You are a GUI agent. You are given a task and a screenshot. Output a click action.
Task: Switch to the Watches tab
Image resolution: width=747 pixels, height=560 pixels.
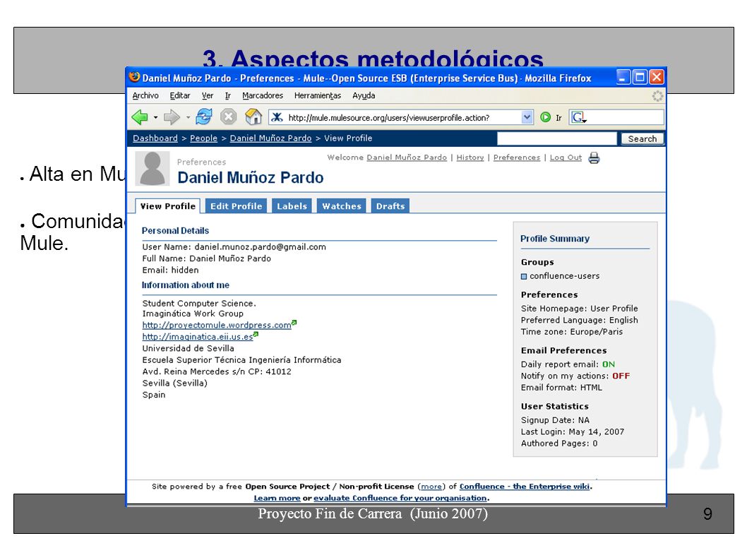[342, 206]
